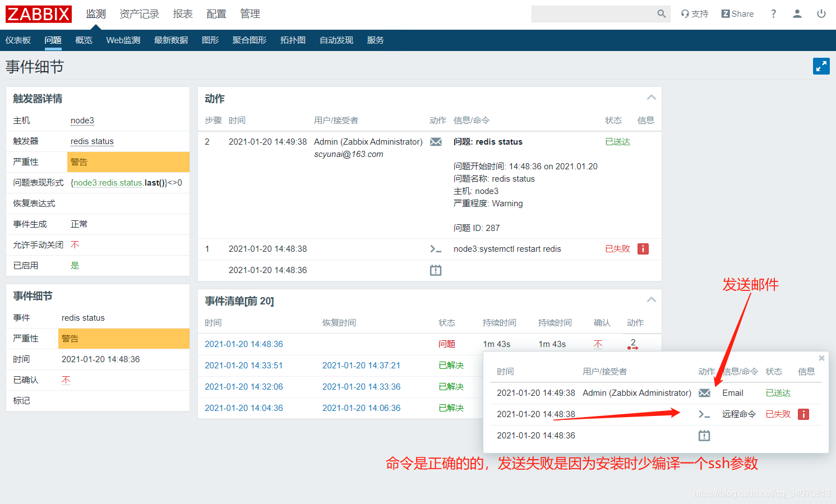836x504 pixels.
Task: Click the 允许手动关闭 value 不
Action: pos(75,245)
